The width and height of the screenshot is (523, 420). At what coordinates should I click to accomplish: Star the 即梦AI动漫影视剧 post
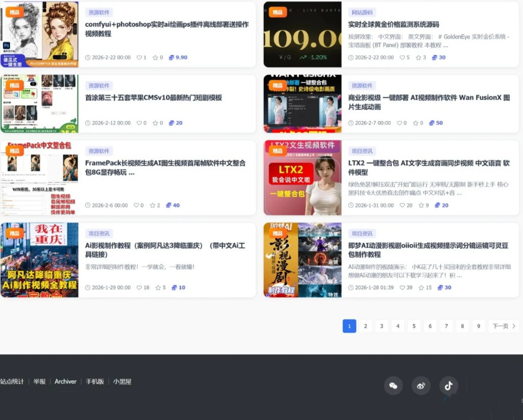[x=421, y=287]
